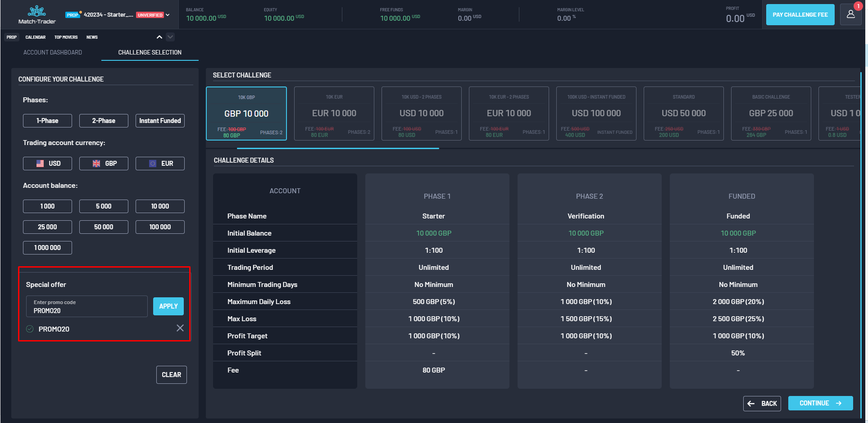Open the user profile with notification badge
This screenshot has width=868, height=423.
pyautogui.click(x=850, y=14)
